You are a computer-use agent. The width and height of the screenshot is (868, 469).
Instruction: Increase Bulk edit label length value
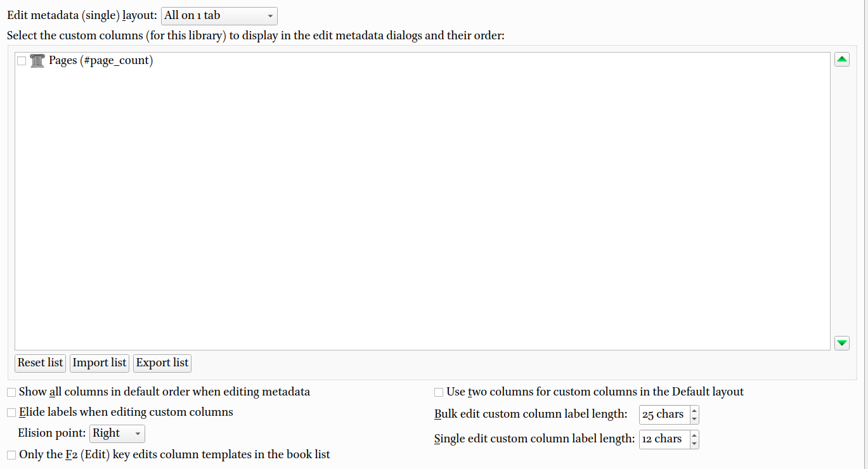coord(694,411)
